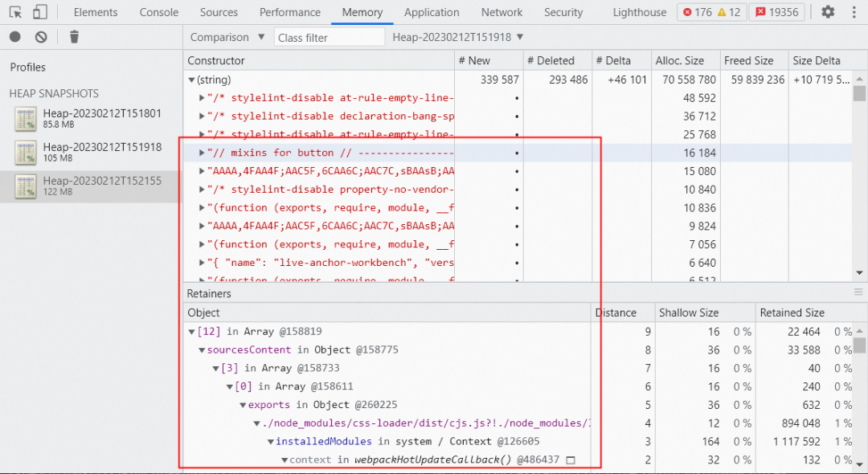Screen dimensions: 868x474
Task: Switch to the Security tab
Action: coord(563,12)
